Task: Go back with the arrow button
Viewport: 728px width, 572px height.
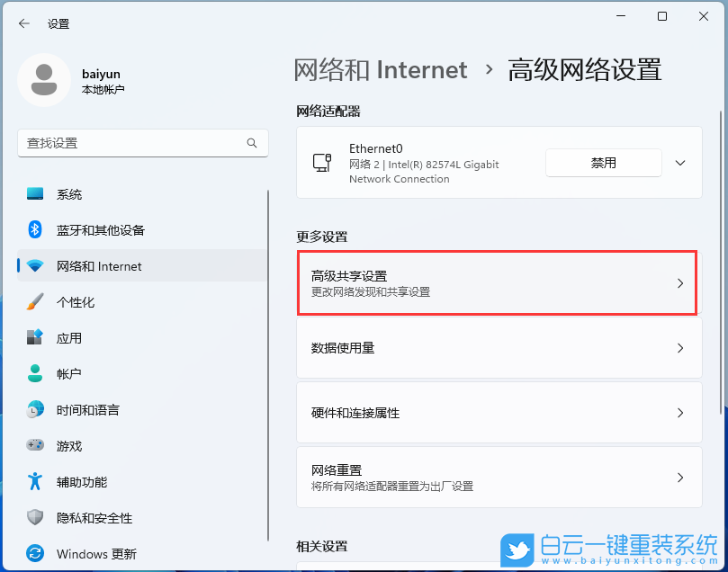Action: click(x=24, y=23)
